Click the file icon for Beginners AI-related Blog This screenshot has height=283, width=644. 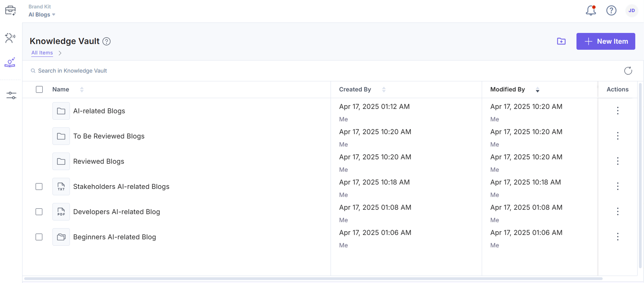61,237
